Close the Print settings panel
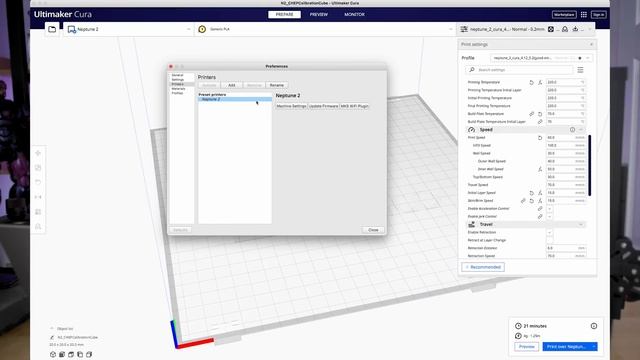 coord(591,44)
